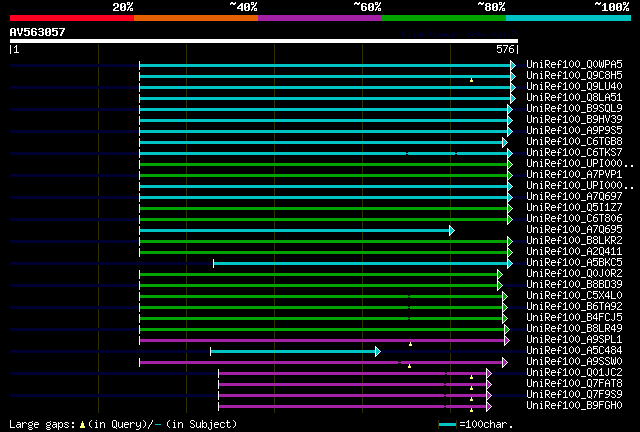Click the green ~80% identity legend segment

(x=444, y=18)
